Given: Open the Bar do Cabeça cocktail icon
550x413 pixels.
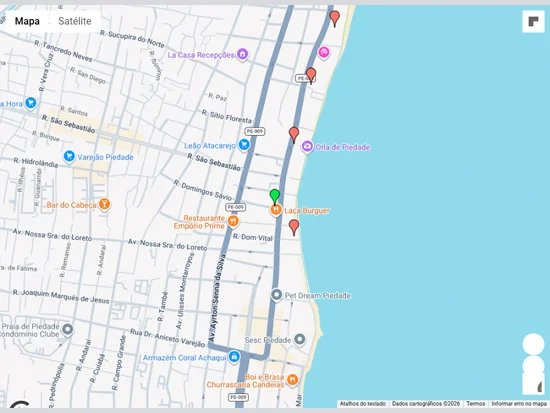Looking at the screenshot, I should 104,204.
